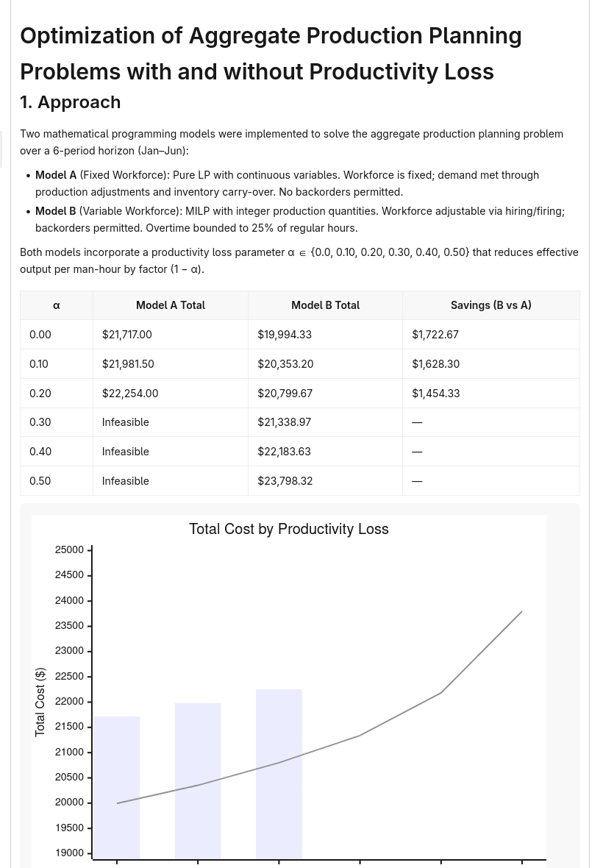Click the 'Model B Total' column header

coord(325,305)
